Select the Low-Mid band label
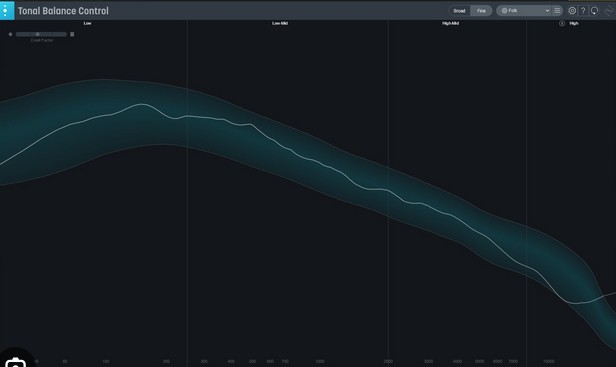This screenshot has height=367, width=616. click(x=280, y=23)
